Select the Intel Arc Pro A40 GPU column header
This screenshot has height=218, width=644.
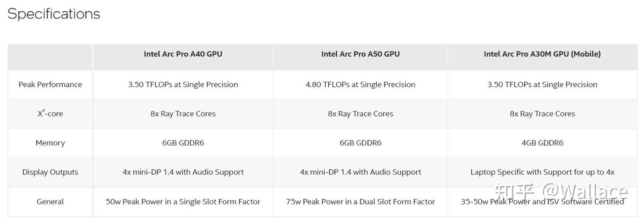pos(183,54)
